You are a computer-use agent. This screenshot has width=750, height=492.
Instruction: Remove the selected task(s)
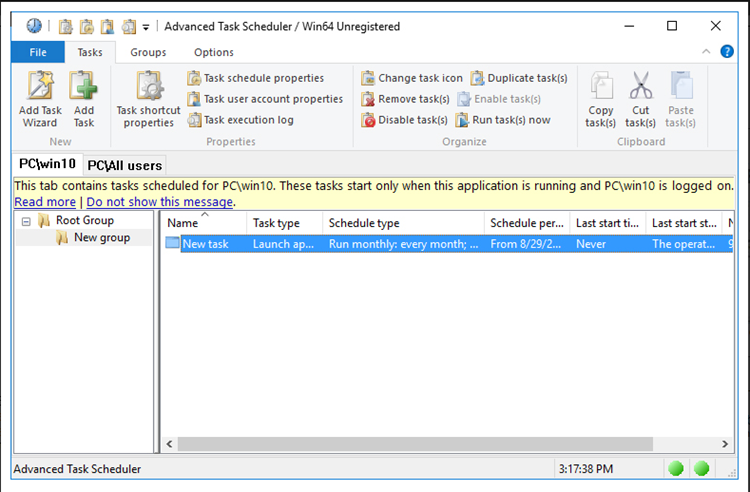click(x=404, y=99)
